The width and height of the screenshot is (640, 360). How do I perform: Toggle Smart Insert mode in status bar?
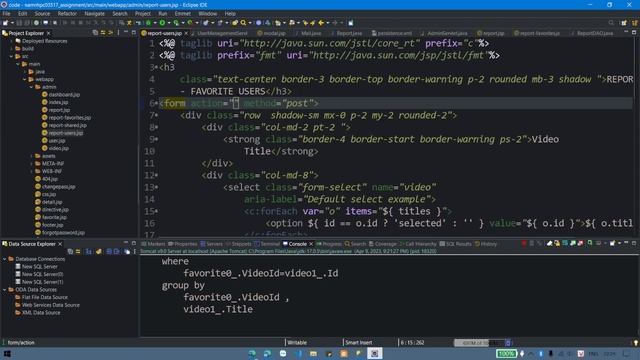tap(358, 343)
